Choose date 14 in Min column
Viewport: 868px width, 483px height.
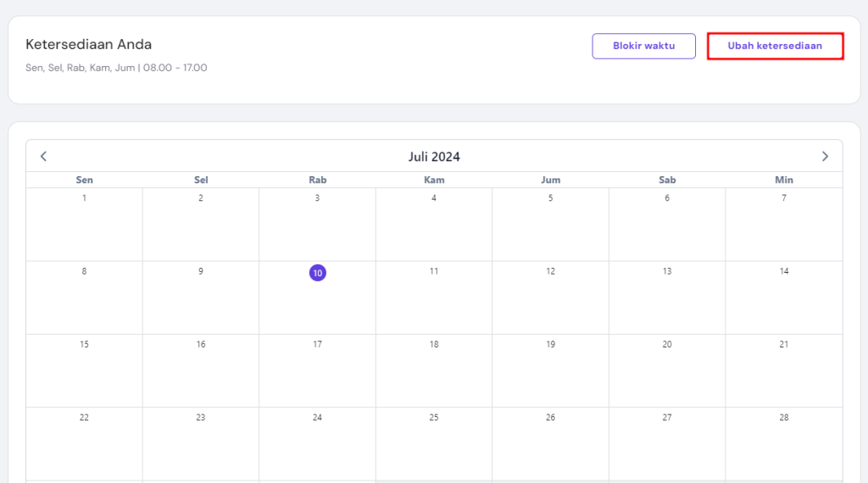point(784,271)
